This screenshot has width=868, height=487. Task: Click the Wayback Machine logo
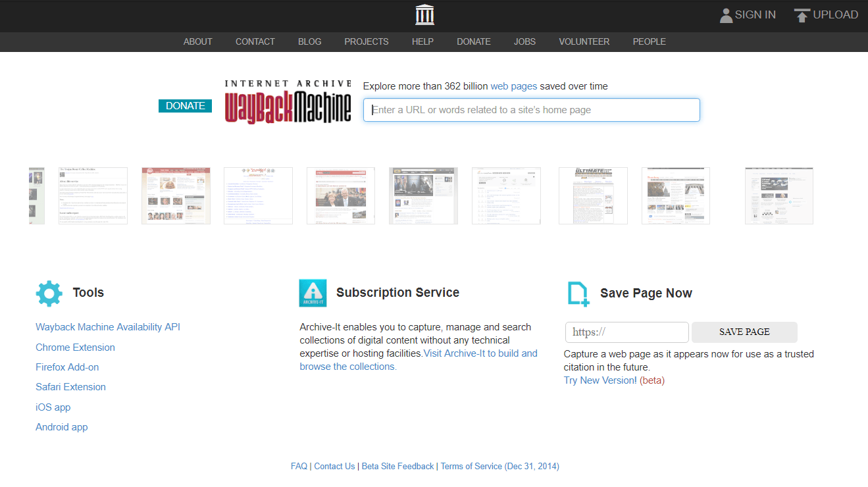click(x=288, y=101)
